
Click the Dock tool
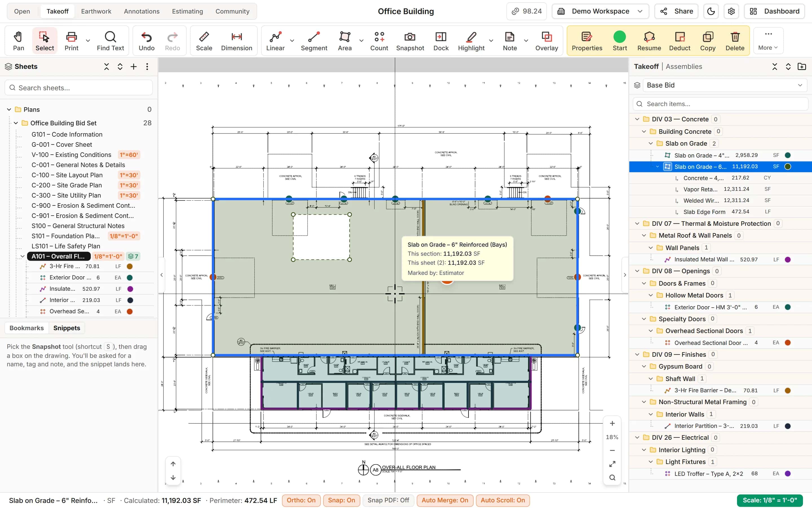point(441,41)
